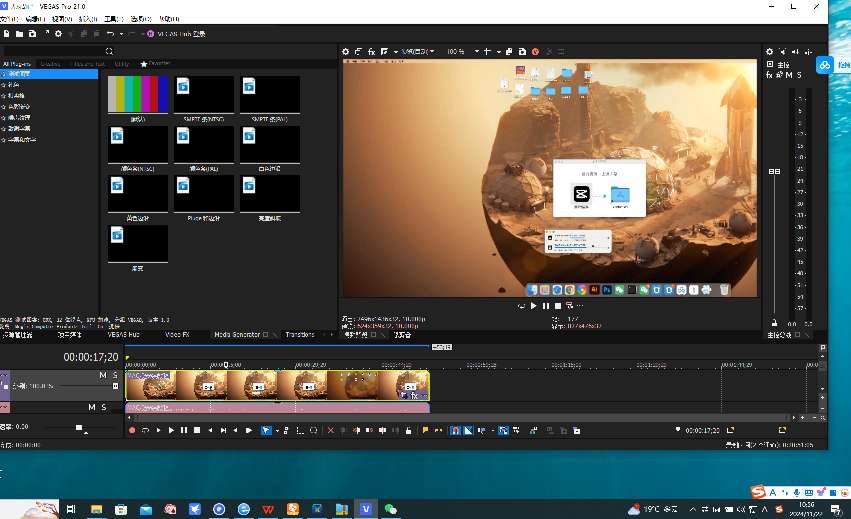
Task: Click the new project icon in toolbar
Action: pos(6,34)
